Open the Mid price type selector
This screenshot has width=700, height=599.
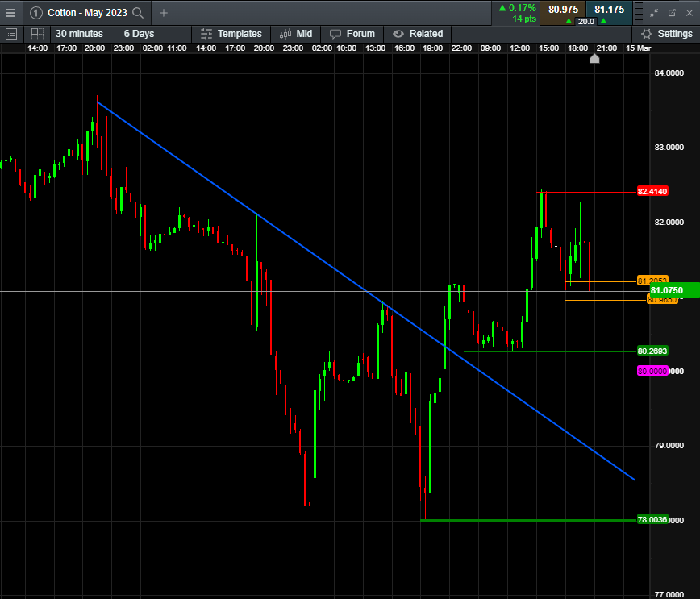tap(296, 34)
